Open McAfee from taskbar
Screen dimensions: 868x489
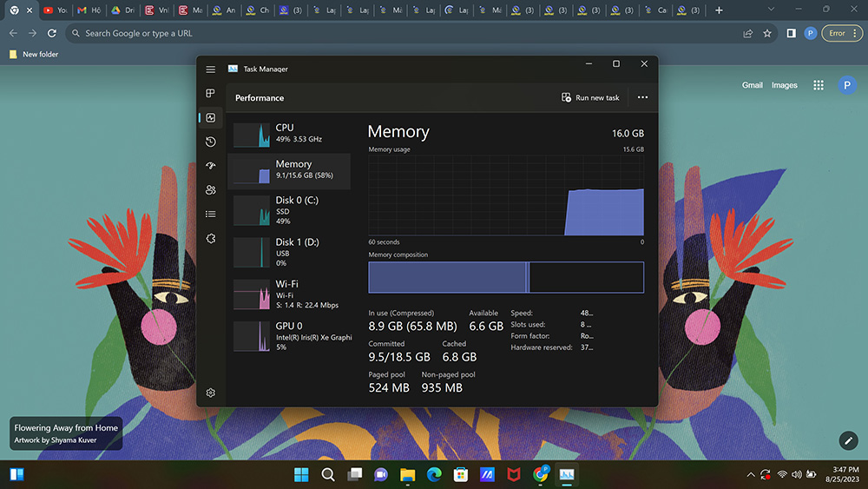pos(514,474)
